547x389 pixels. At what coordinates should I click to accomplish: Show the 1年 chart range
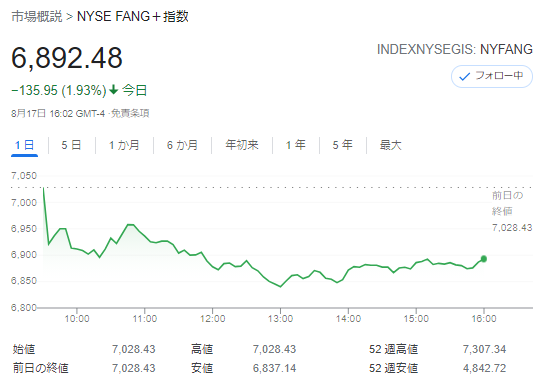coord(295,145)
